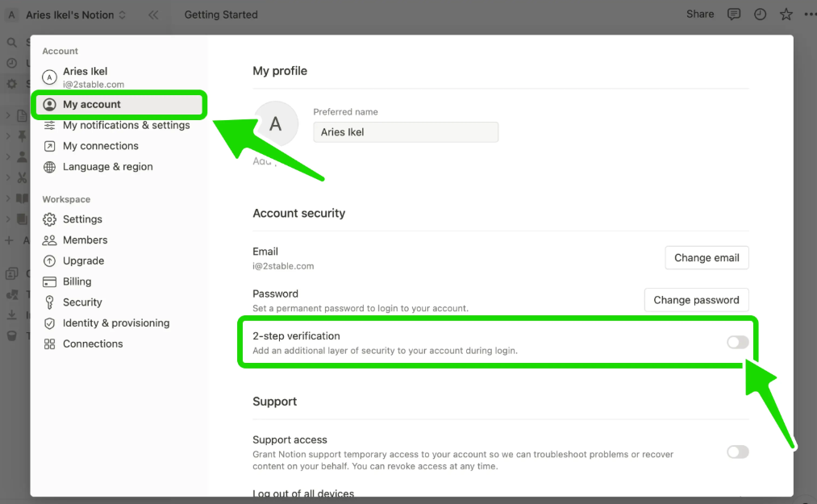Click the Language globe icon
Screen dimensions: 817x504
49,167
